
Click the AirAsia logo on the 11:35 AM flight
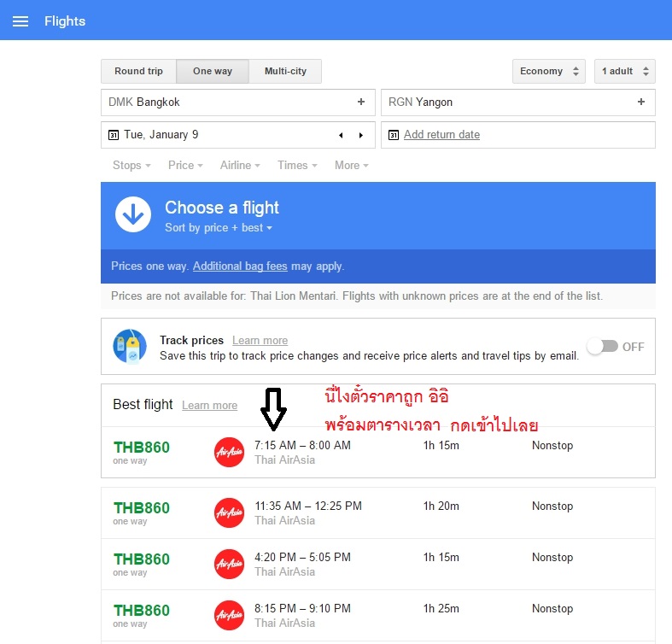coord(229,512)
